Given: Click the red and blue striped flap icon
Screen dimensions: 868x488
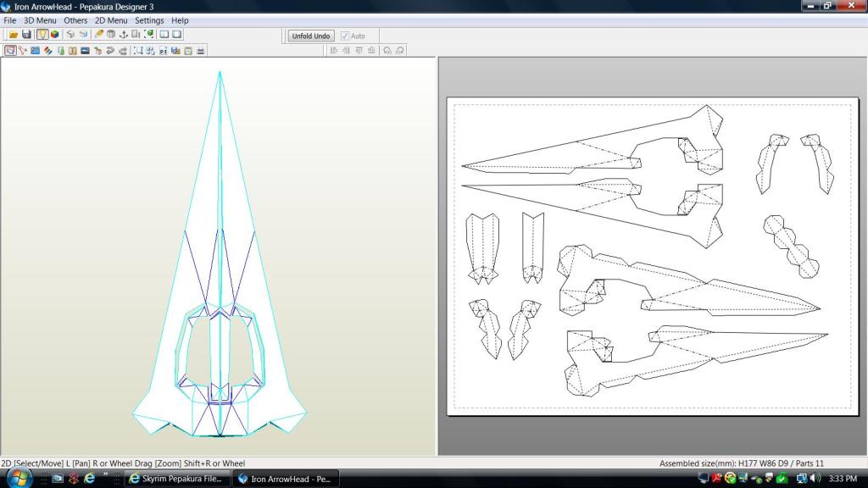Looking at the screenshot, I should tap(48, 50).
